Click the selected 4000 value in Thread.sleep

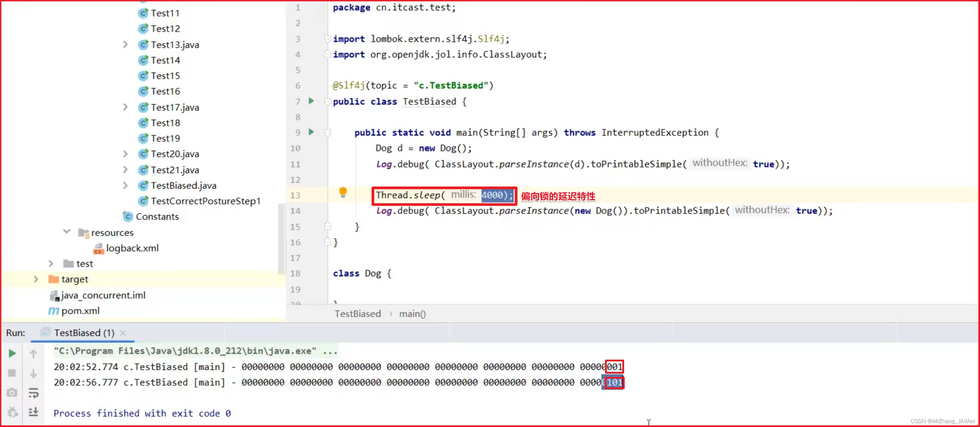click(492, 195)
